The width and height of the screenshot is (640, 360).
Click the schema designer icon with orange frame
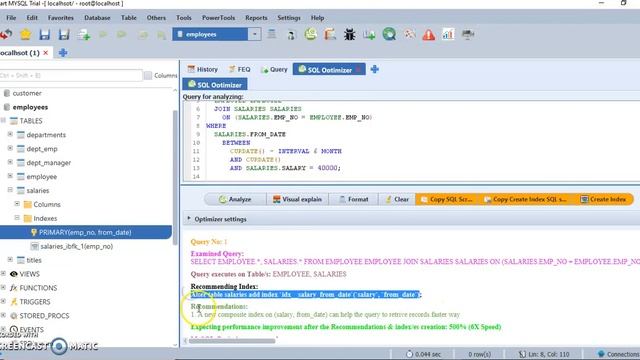click(x=330, y=35)
